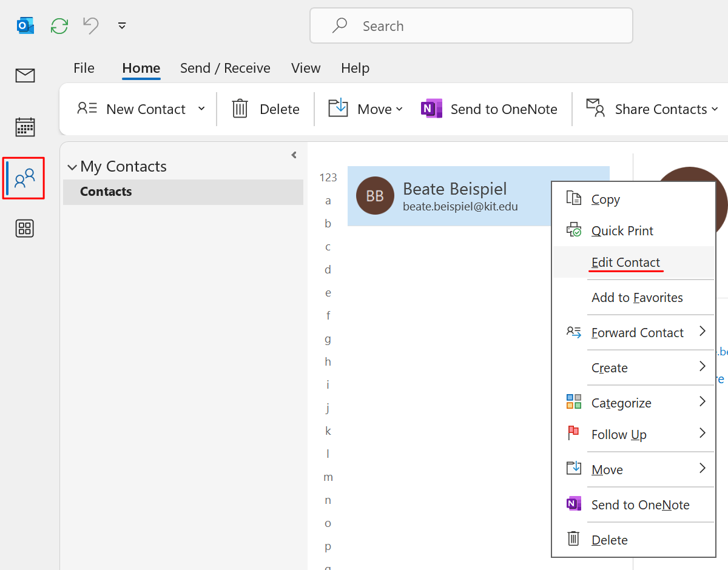Screen dimensions: 728x570
Task: Jump to letter h in index
Action: tap(328, 362)
